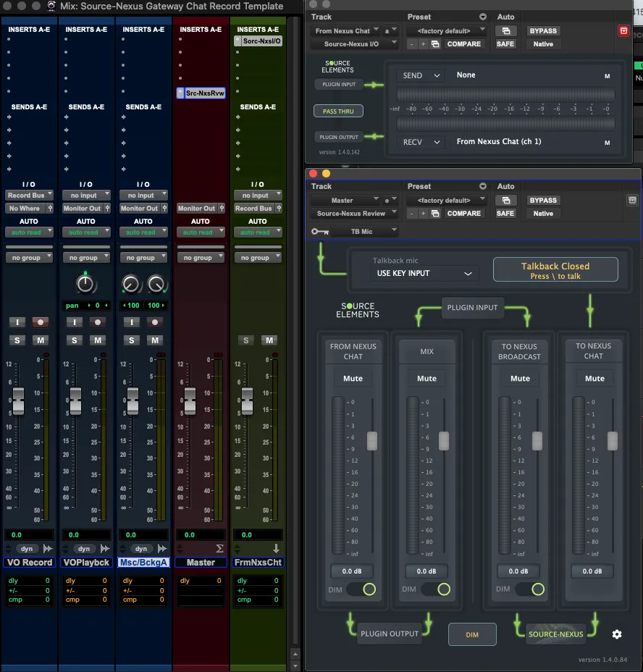Viewport: 643px width, 672px height.
Task: Click the VO Record volume fader handle
Action: 18,401
